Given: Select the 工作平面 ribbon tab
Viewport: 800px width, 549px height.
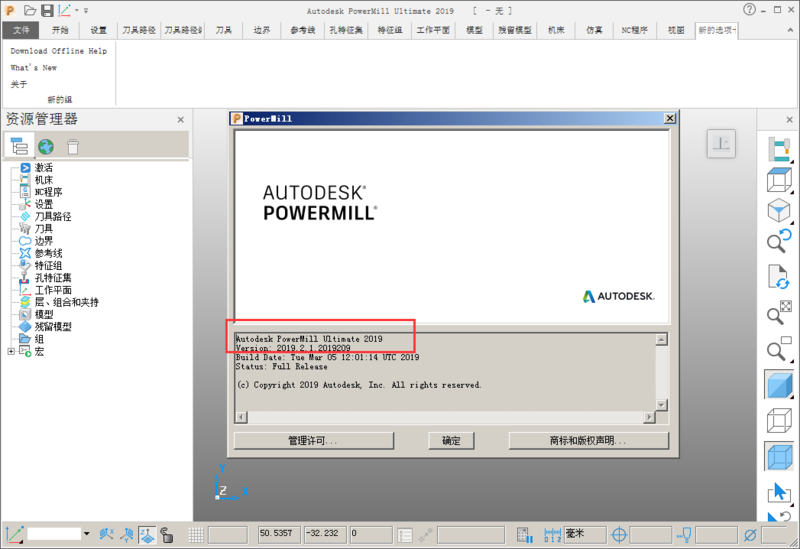Looking at the screenshot, I should tap(433, 30).
